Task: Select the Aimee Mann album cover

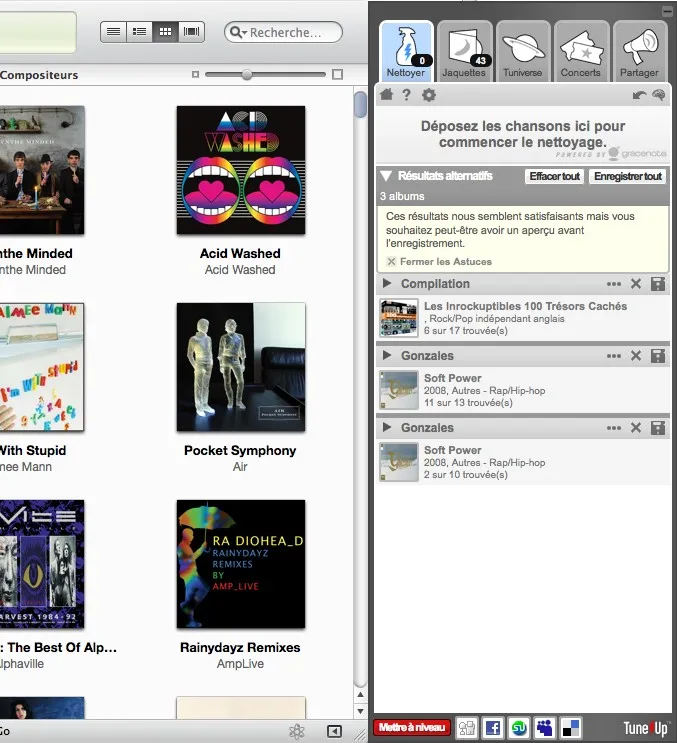Action: (x=42, y=367)
